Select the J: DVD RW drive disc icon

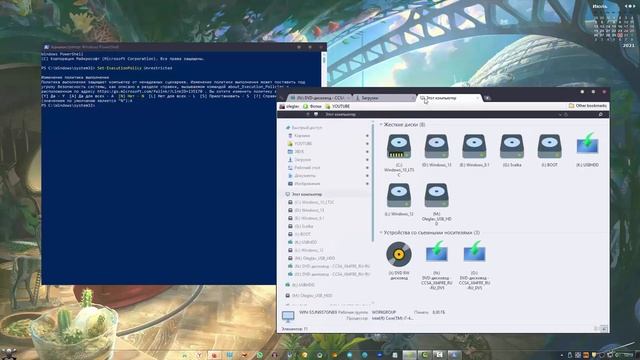pos(399,254)
